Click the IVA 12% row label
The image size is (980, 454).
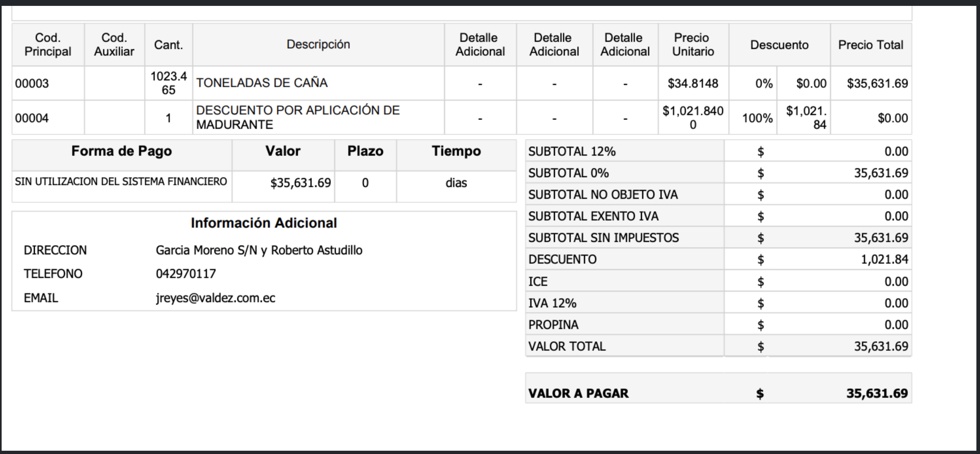tap(552, 303)
